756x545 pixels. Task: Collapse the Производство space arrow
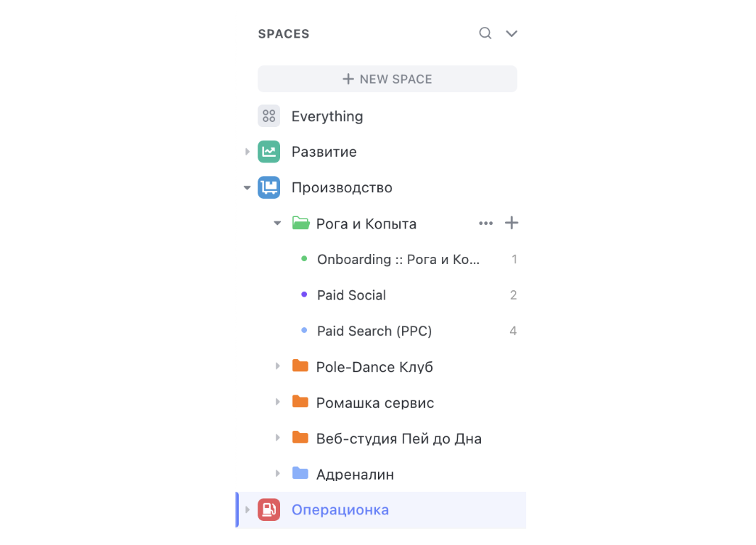coord(248,187)
